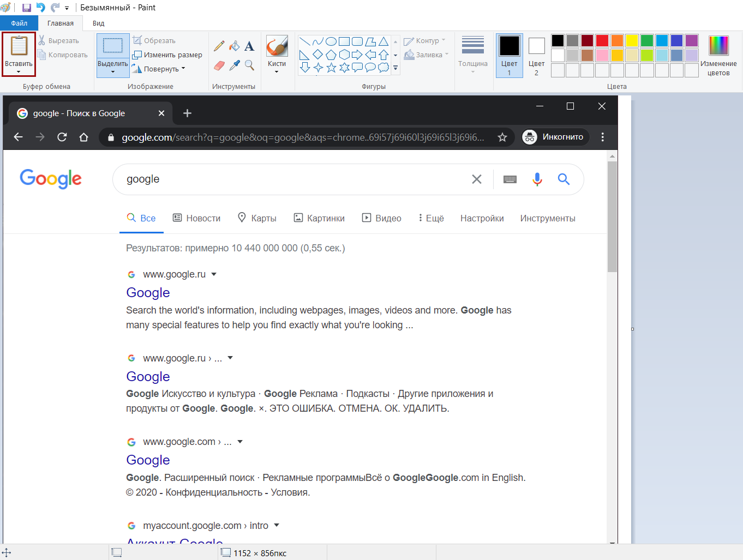The image size is (743, 560).
Task: Select the Pencil tool
Action: [x=219, y=46]
